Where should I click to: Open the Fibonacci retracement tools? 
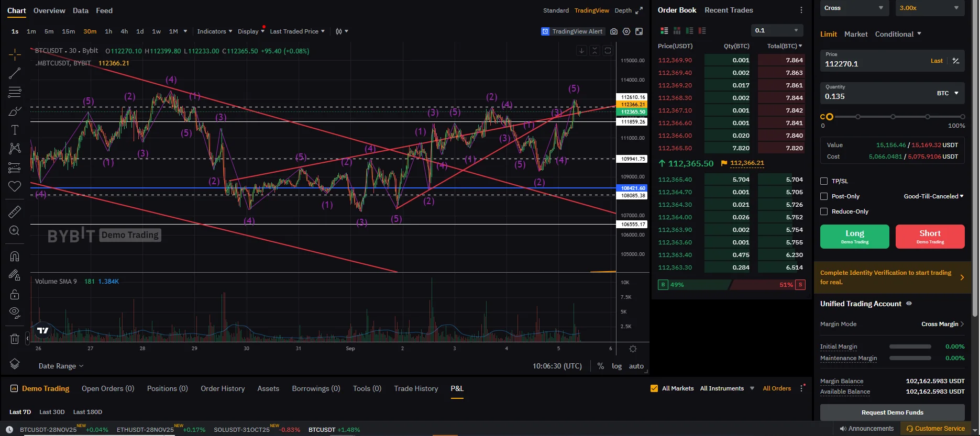tap(15, 92)
